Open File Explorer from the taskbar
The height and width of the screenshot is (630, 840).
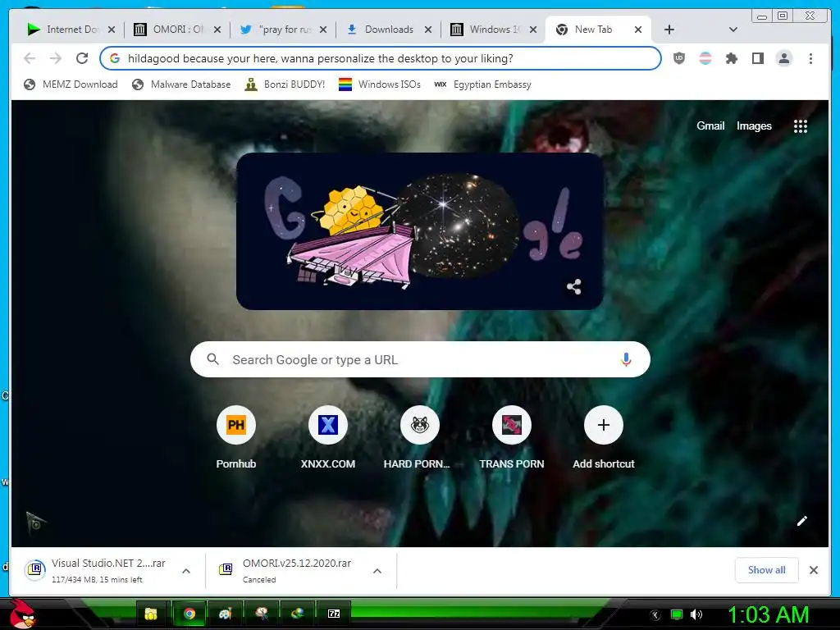point(151,614)
